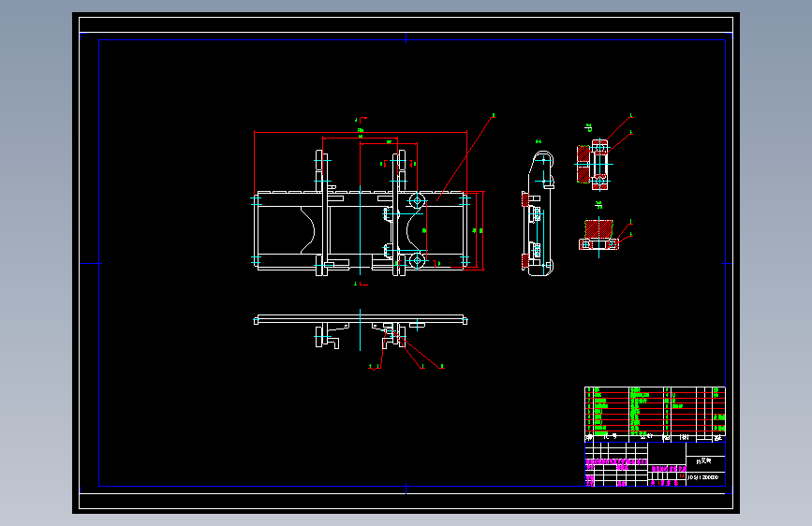Click the long horizontal plan view below the front view

pos(360,330)
